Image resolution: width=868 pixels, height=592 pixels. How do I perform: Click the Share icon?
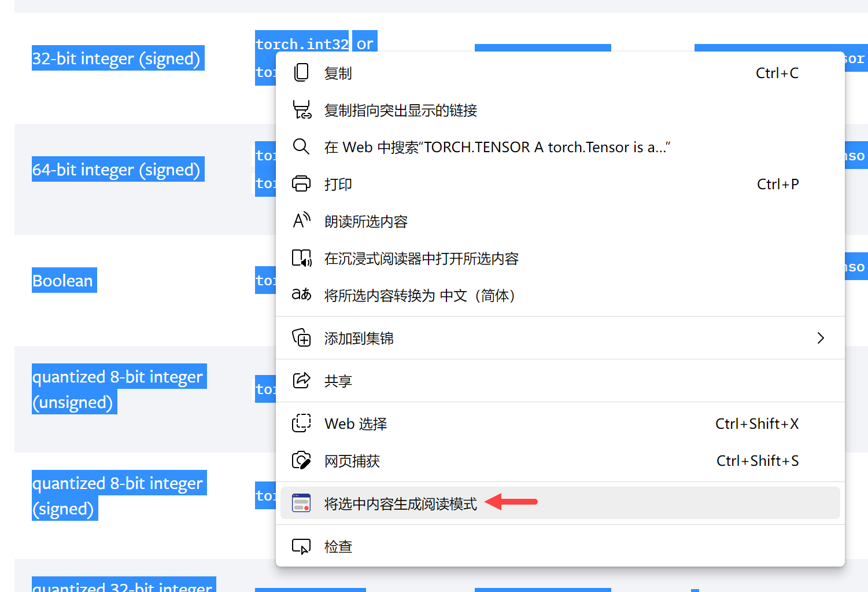[x=301, y=380]
